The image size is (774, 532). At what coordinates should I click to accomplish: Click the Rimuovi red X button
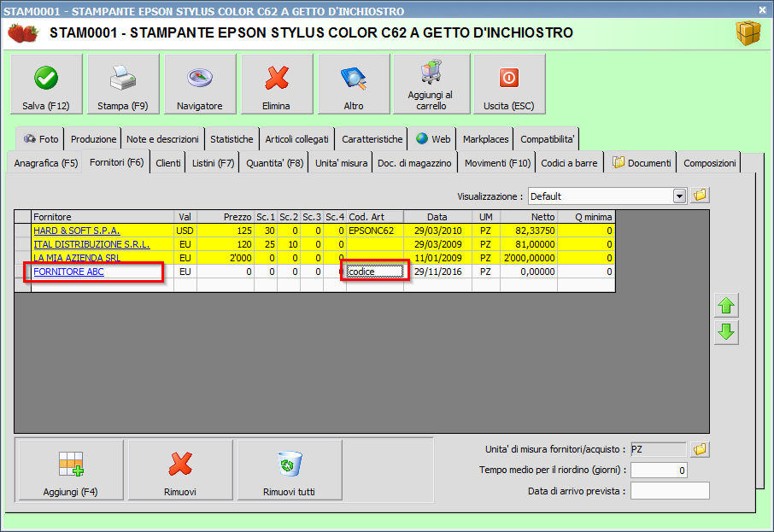180,471
